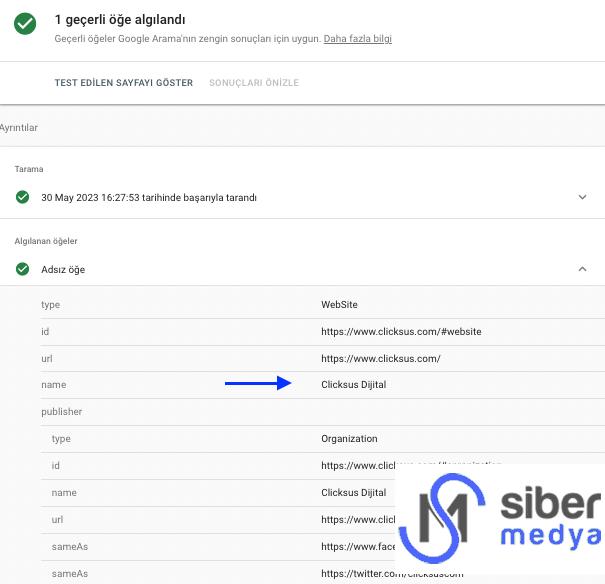Click the 'https://twitter.co' sameAs value
605x584 pixels.
coord(392,574)
